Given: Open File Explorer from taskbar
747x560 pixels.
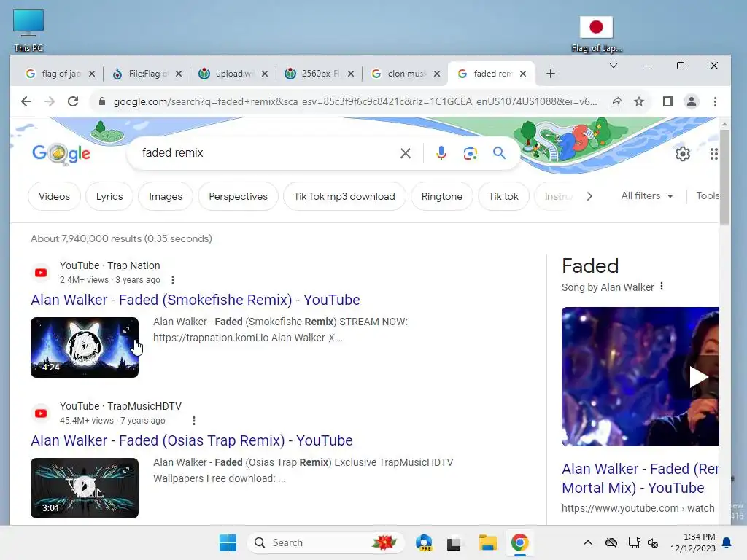Looking at the screenshot, I should [487, 542].
